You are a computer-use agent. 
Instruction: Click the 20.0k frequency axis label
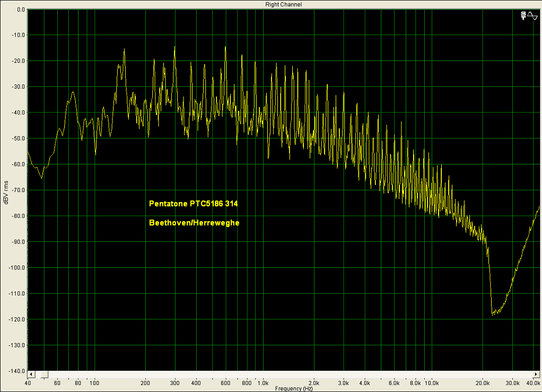coord(483,383)
